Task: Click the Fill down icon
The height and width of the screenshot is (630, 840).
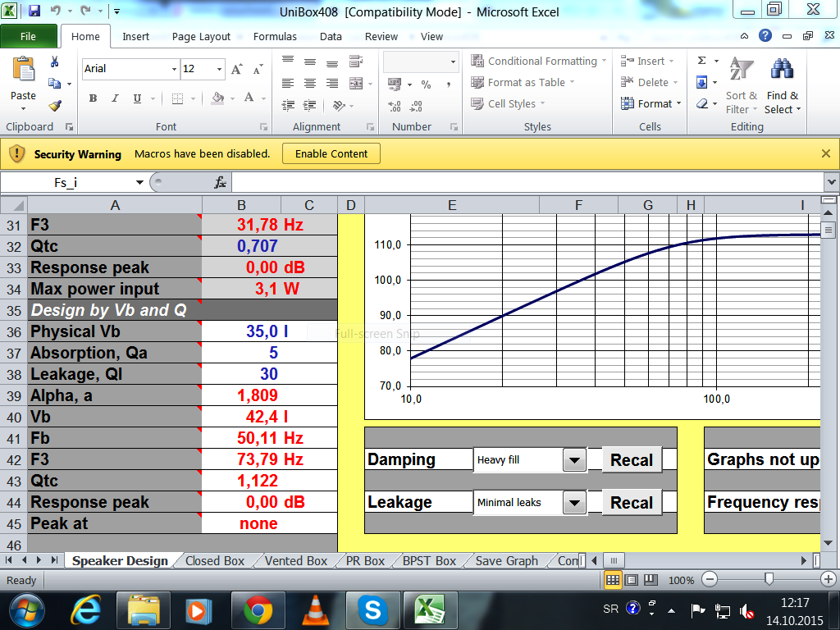Action: click(702, 82)
